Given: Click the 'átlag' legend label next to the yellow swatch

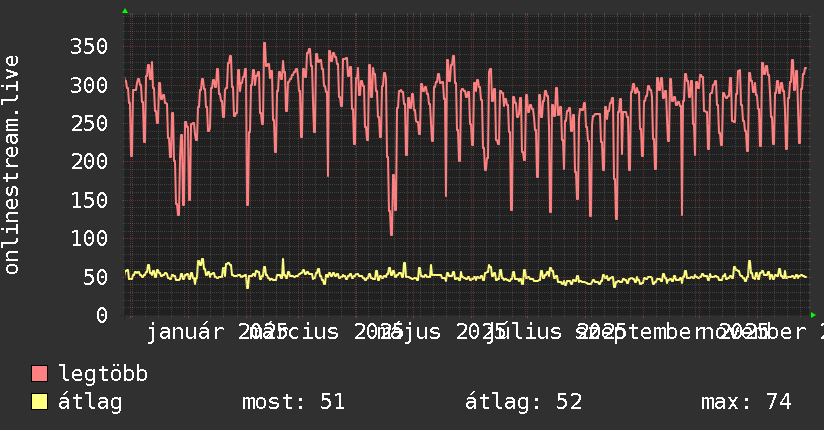Looking at the screenshot, I should (x=90, y=402).
